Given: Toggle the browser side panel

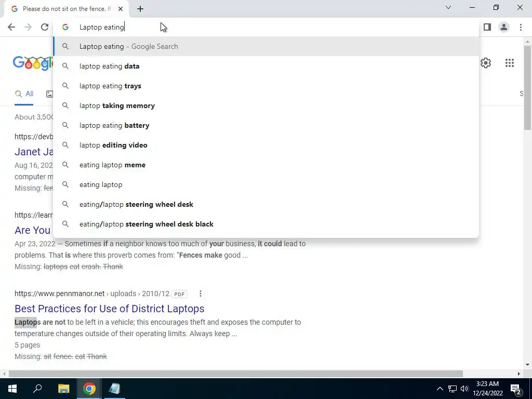Looking at the screenshot, I should tap(487, 27).
